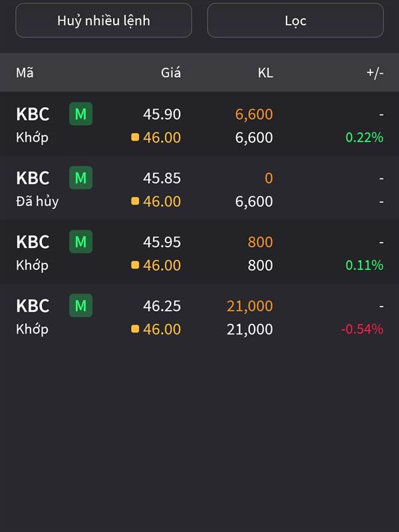Sort by the "Mã" column header
The image size is (399, 532).
[25, 72]
